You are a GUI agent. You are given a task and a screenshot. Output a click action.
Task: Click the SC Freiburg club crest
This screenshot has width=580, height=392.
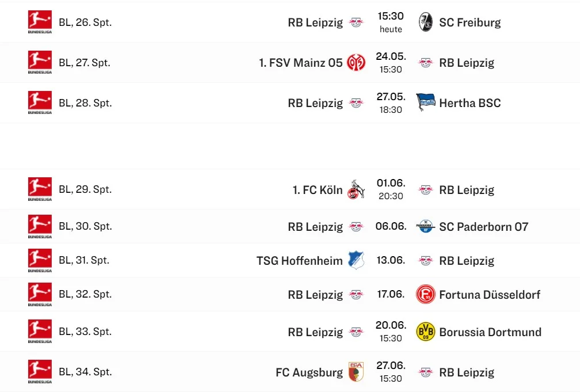(x=426, y=22)
